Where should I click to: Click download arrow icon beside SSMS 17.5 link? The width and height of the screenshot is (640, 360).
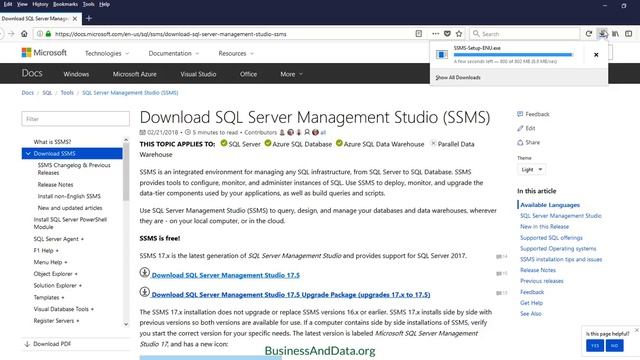coord(144,273)
